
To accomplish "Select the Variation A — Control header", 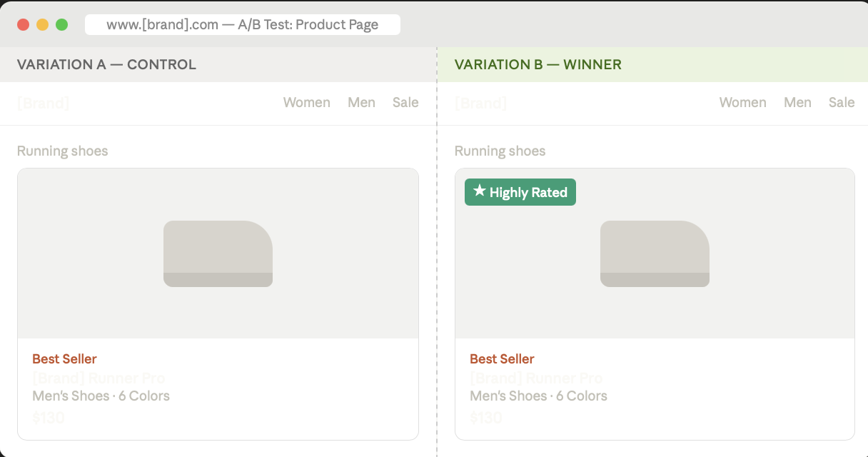I will pyautogui.click(x=106, y=65).
